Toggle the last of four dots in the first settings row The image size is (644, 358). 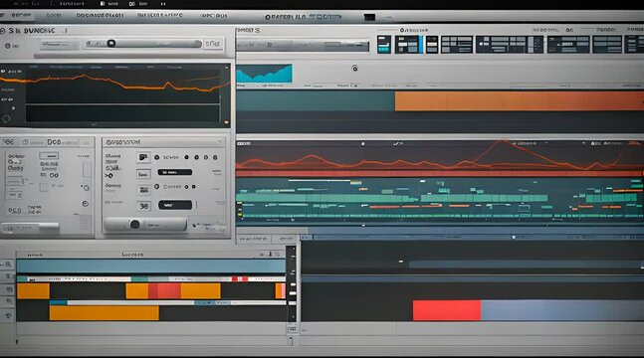(215, 157)
